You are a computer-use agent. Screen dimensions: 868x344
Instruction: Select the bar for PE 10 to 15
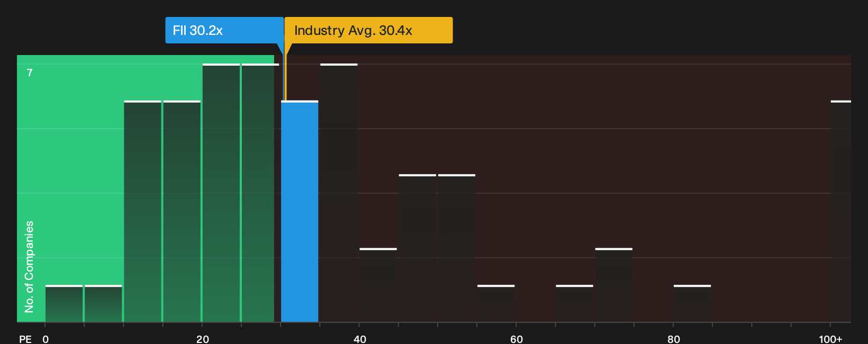coord(142,211)
